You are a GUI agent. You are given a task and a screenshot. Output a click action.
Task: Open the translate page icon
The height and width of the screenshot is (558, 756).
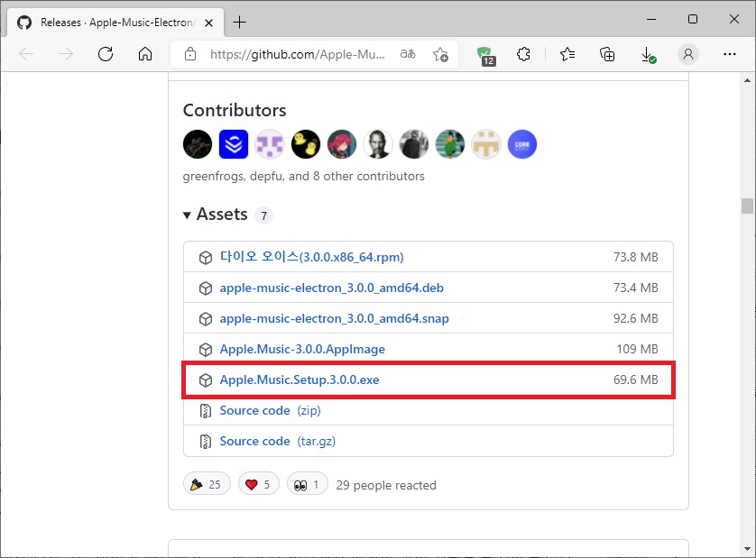[408, 54]
